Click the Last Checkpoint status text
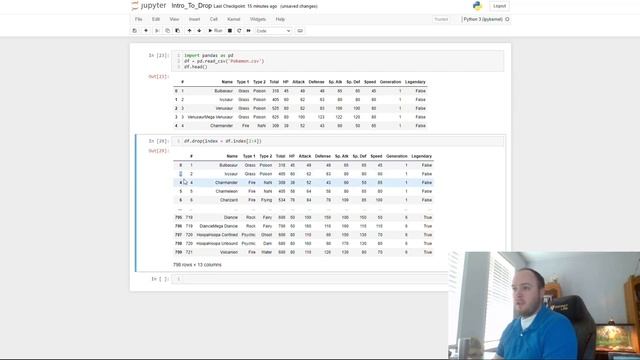The image size is (640, 360). point(245,6)
